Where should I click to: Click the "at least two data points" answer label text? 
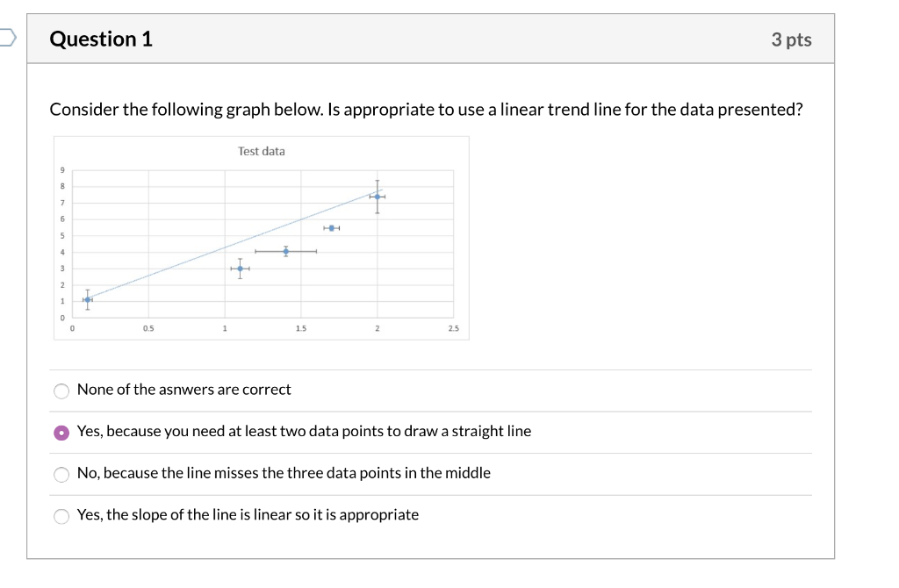click(x=304, y=431)
